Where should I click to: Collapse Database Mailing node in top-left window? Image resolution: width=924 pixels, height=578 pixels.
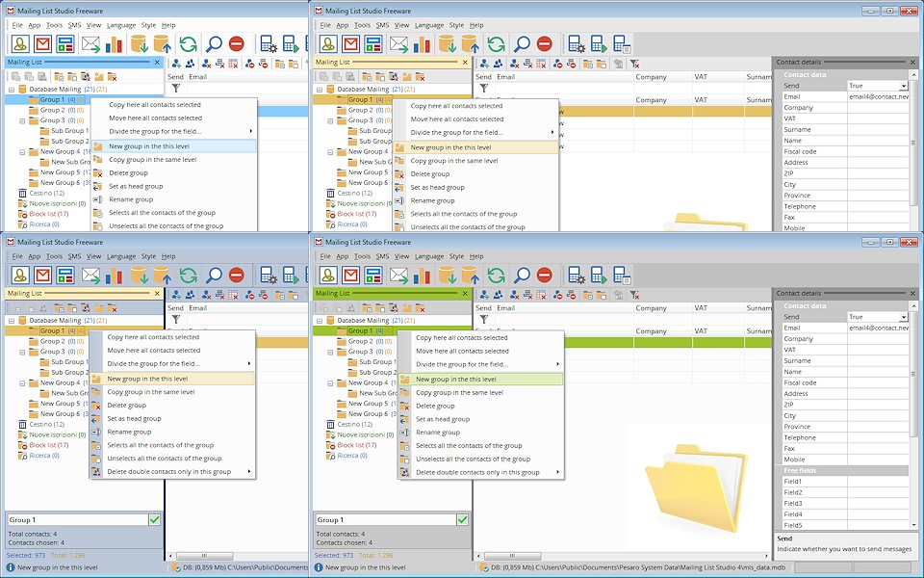12,90
